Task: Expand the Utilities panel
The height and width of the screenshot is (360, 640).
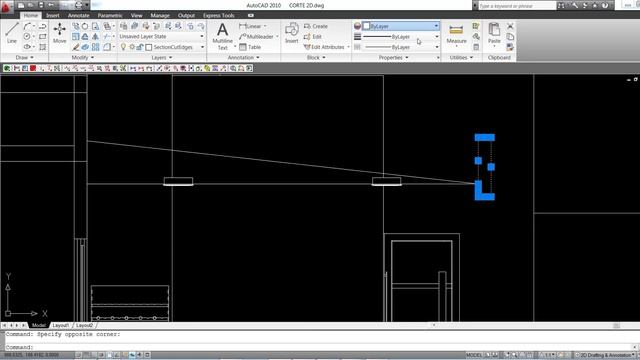Action: click(461, 58)
